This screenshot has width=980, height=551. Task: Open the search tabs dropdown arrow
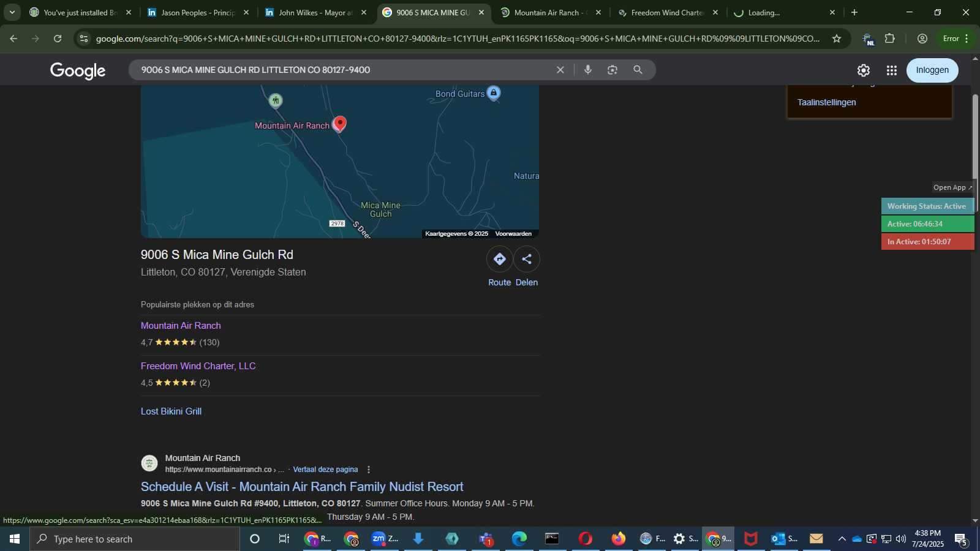pyautogui.click(x=12, y=12)
